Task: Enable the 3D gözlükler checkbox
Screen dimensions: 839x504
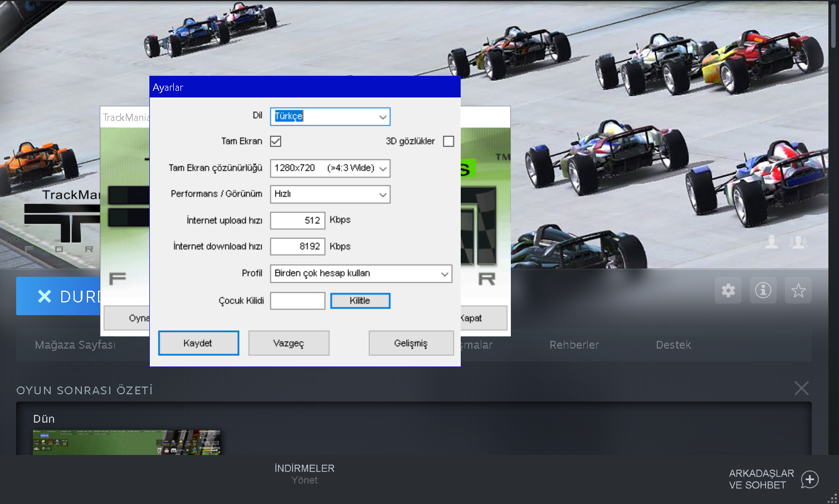Action: [448, 141]
